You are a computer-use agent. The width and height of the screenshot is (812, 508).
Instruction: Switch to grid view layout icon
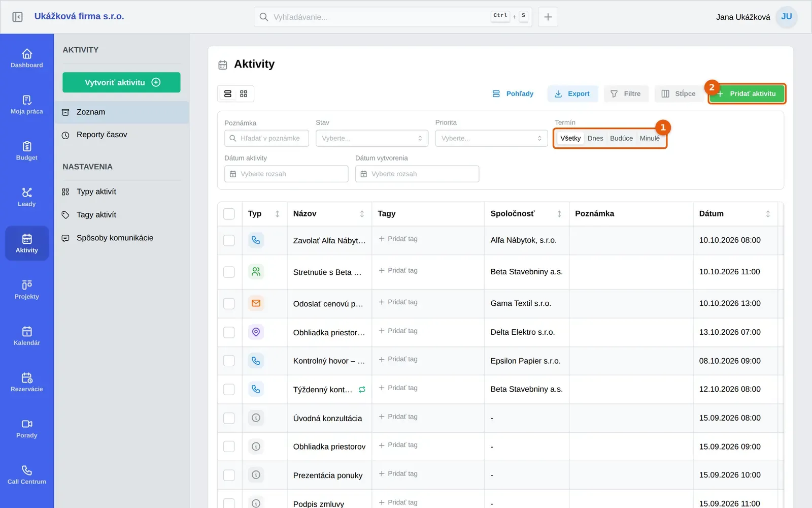coord(244,93)
